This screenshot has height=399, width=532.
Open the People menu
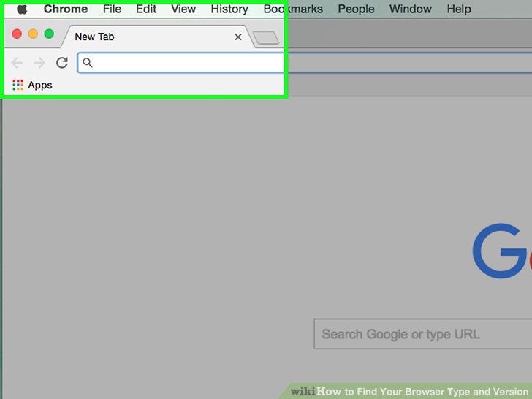coord(357,9)
